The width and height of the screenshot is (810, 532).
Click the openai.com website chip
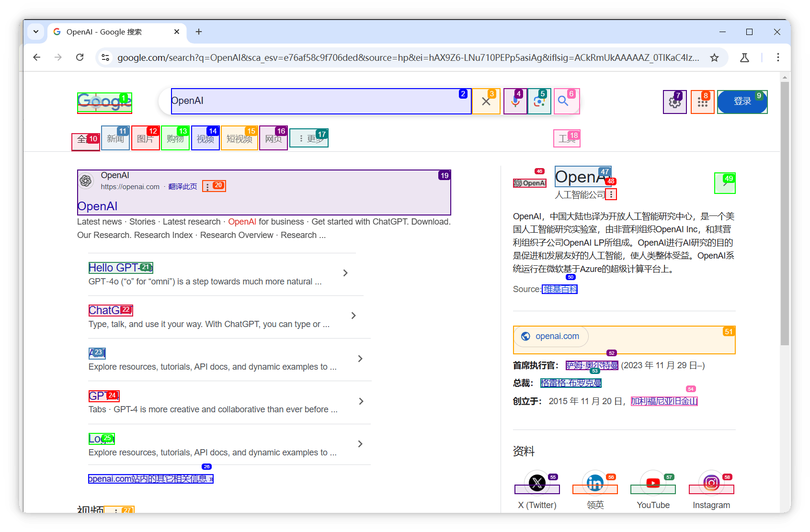tap(551, 336)
